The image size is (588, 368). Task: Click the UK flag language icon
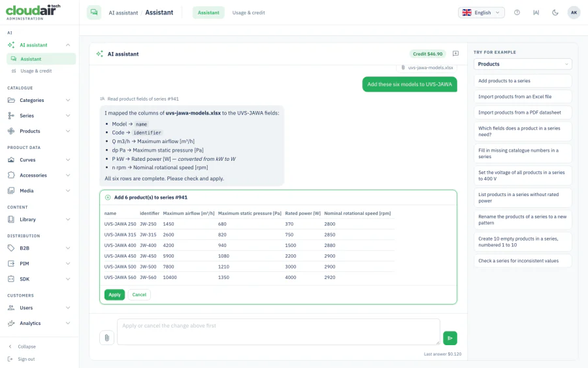click(x=467, y=12)
